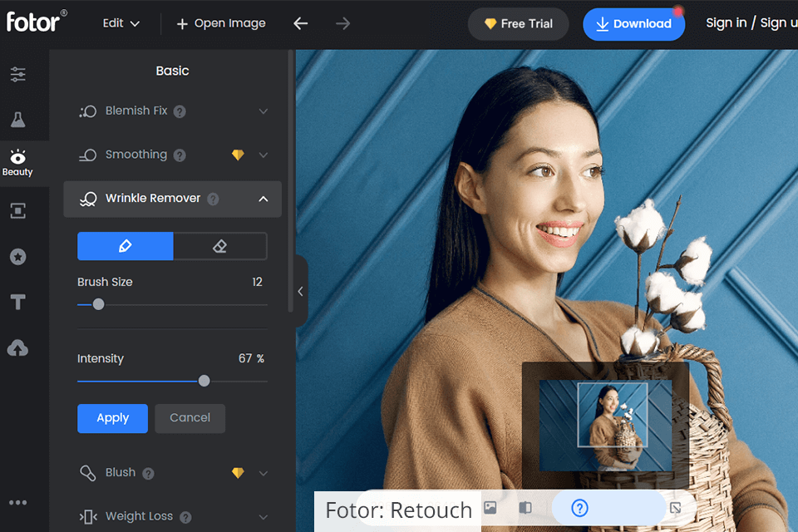Click Open Image button
The width and height of the screenshot is (798, 532).
click(221, 23)
